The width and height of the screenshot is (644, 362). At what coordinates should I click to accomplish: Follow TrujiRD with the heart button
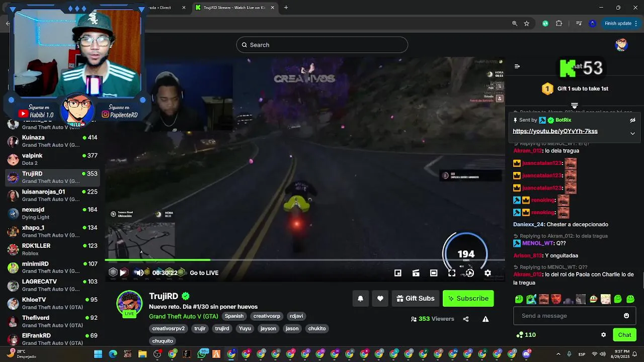pyautogui.click(x=380, y=298)
